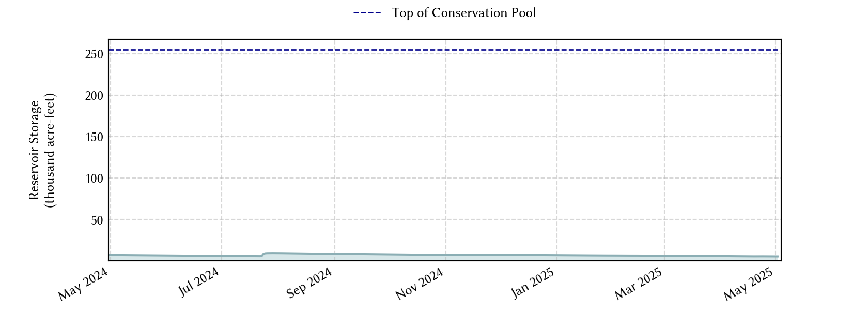Click the dashed conservation pool line in chart
This screenshot has height=326, width=868.
pyautogui.click(x=443, y=50)
